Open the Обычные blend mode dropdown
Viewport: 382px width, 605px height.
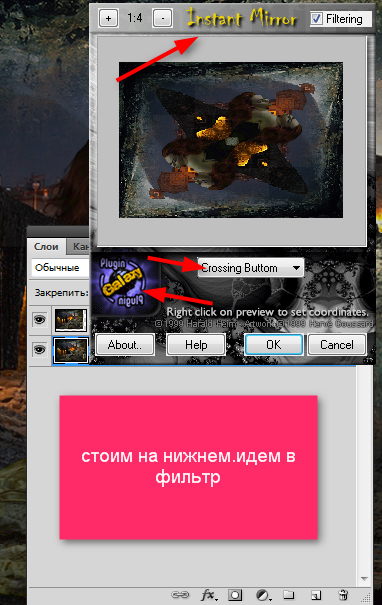pyautogui.click(x=59, y=267)
